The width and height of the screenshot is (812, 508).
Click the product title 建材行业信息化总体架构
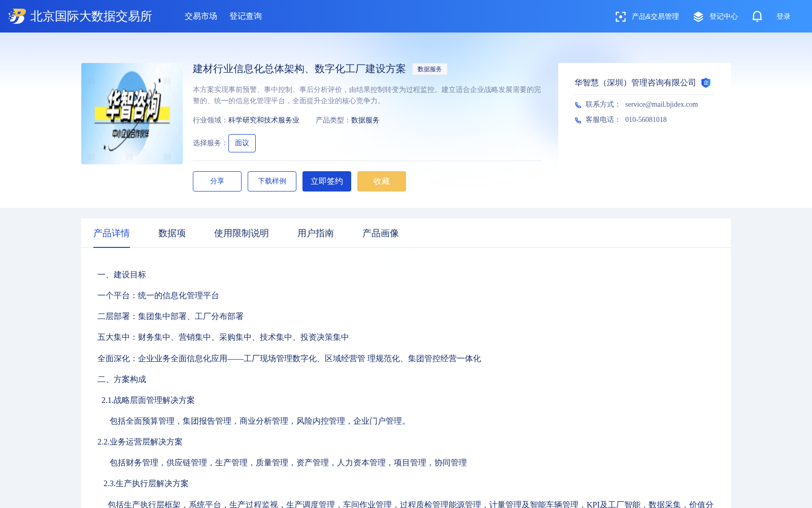pyautogui.click(x=299, y=69)
